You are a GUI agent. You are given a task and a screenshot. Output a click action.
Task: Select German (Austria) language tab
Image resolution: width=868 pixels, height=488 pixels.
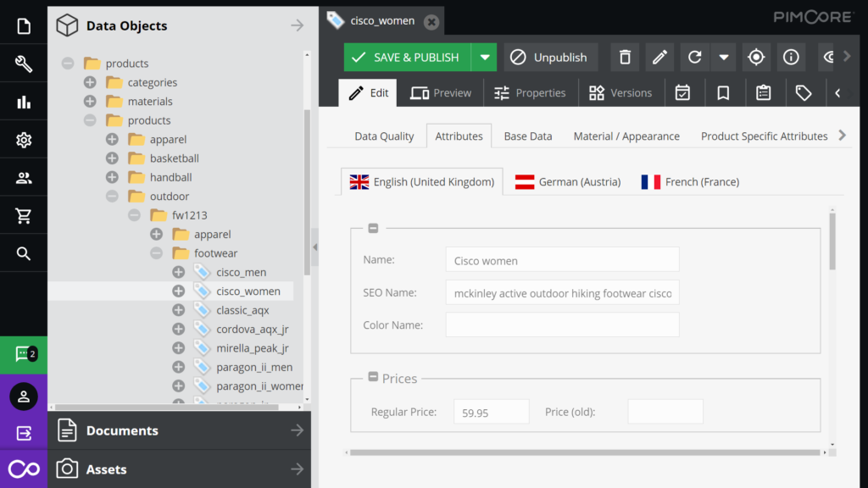coord(568,181)
